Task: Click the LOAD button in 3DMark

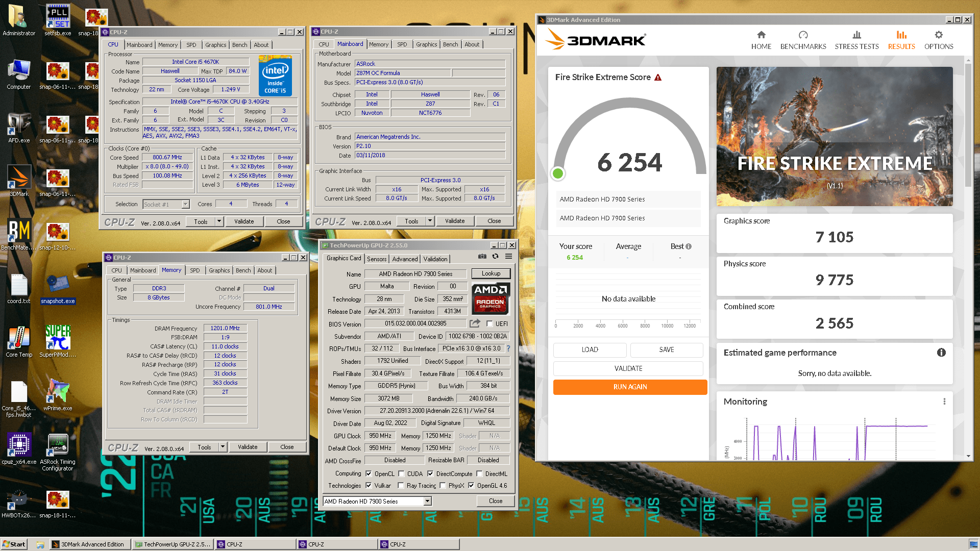Action: [590, 349]
